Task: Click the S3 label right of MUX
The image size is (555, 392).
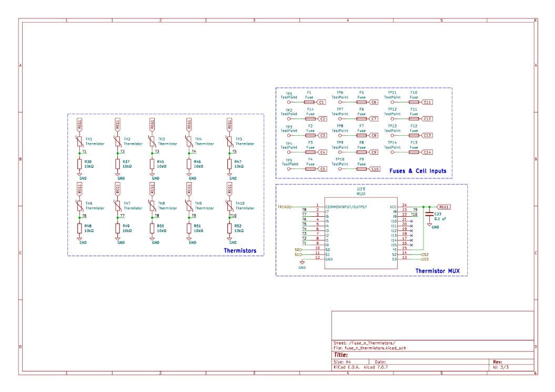Action: [x=425, y=259]
